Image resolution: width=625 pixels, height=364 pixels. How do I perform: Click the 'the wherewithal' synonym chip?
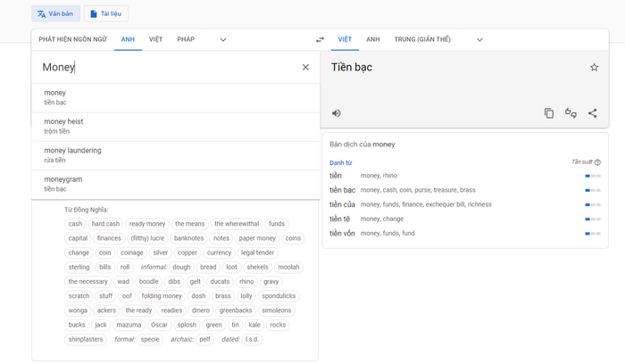(x=237, y=224)
